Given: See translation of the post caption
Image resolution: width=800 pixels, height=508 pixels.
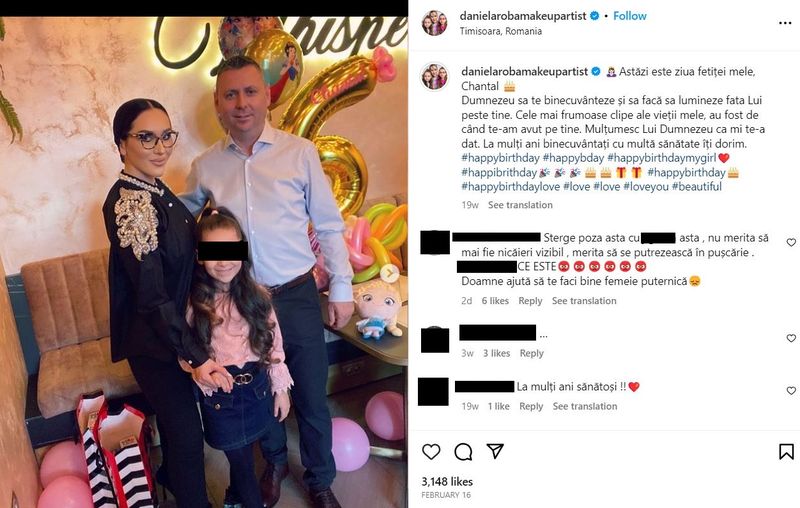Looking at the screenshot, I should [x=520, y=205].
